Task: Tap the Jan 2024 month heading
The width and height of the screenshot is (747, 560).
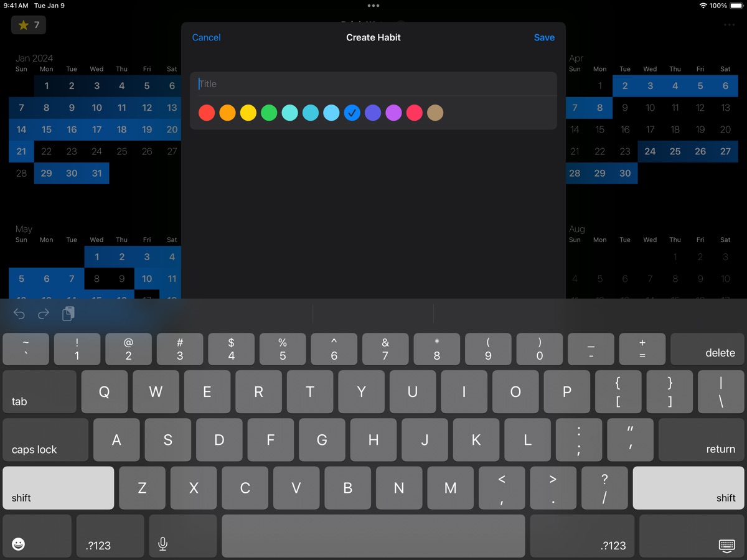Action: tap(34, 58)
